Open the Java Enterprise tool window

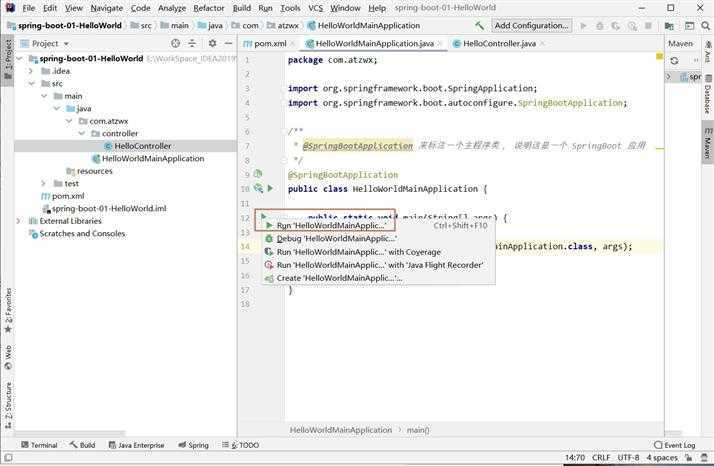pyautogui.click(x=136, y=445)
